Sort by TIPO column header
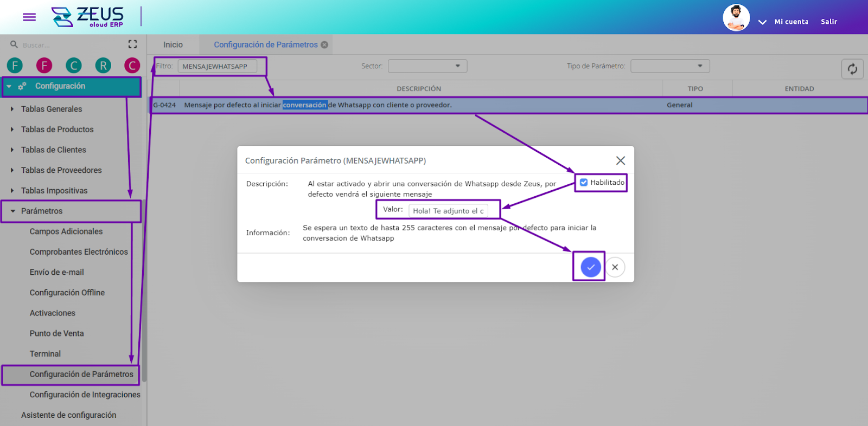 click(x=695, y=89)
